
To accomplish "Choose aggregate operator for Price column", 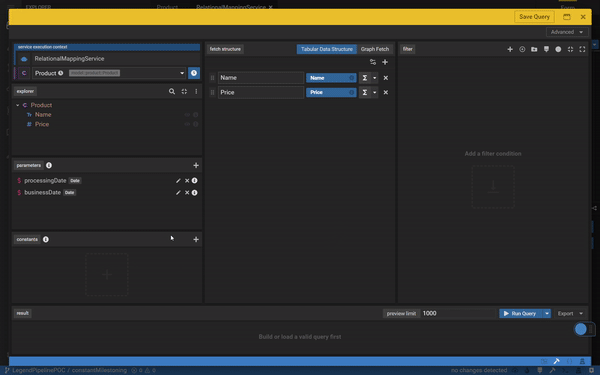I will point(365,92).
